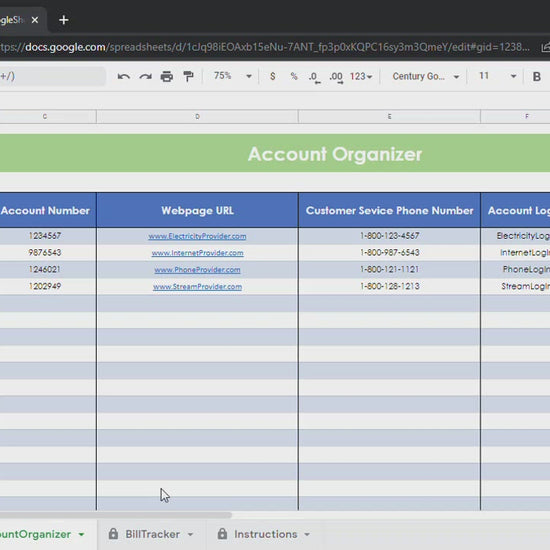This screenshot has width=550, height=550.
Task: Click the Account Organizer title banner
Action: 275,153
